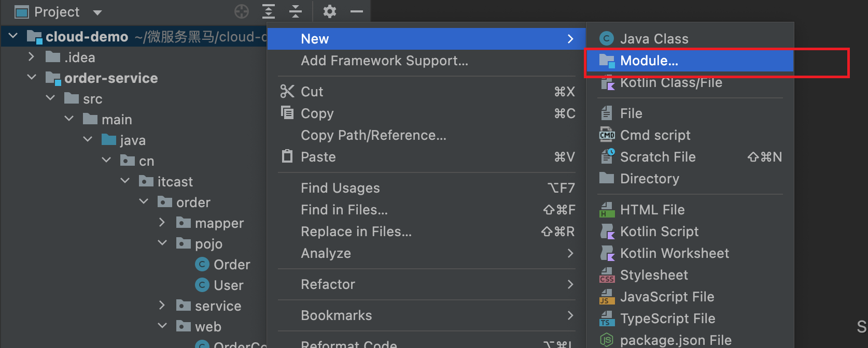The width and height of the screenshot is (868, 348).
Task: Select the User class in pojo
Action: [x=228, y=285]
